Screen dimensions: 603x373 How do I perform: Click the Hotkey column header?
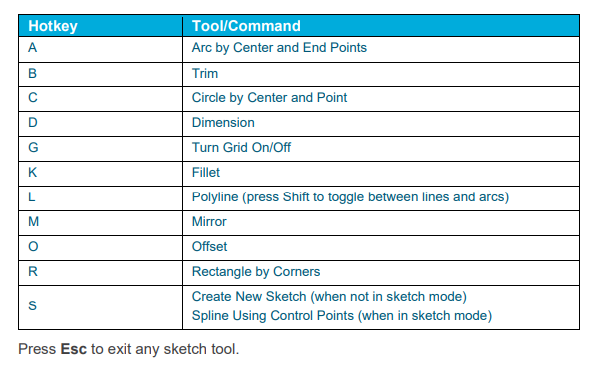coord(53,26)
